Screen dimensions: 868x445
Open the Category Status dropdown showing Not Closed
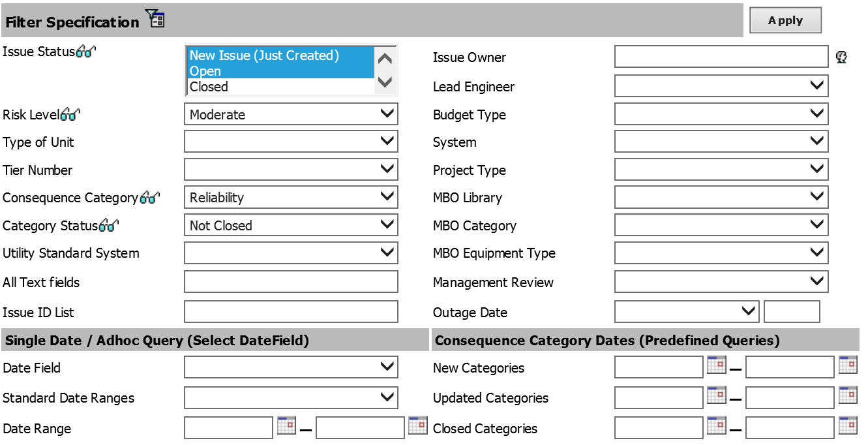tap(291, 225)
